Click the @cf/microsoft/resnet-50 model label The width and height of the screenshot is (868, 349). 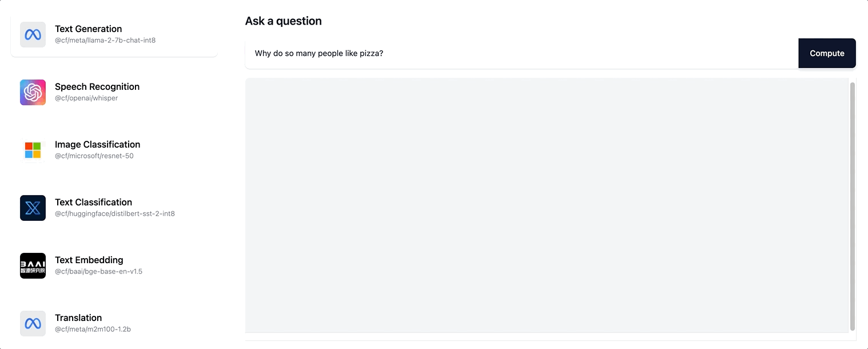(x=94, y=156)
